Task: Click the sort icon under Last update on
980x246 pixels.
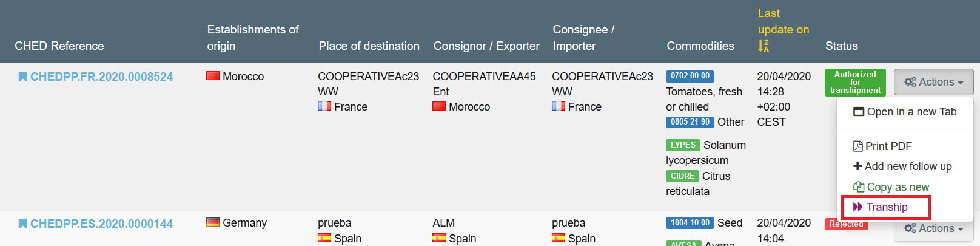Action: click(764, 46)
